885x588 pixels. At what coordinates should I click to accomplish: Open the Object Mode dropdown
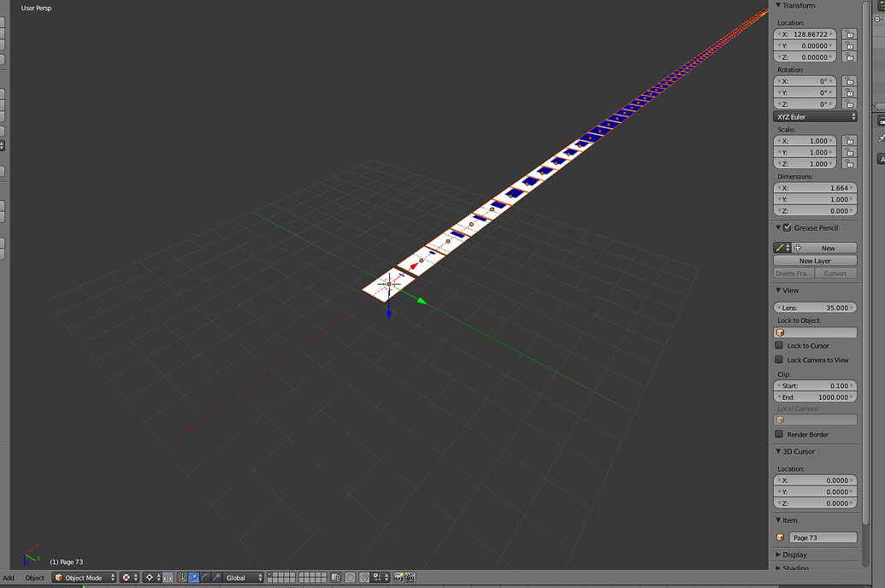pyautogui.click(x=84, y=577)
